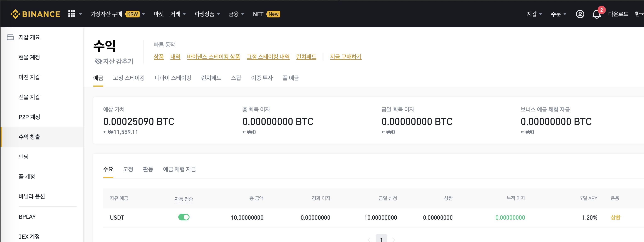The height and width of the screenshot is (242, 644).
Task: Toggle USDT auto transfer switch
Action: pos(184,217)
